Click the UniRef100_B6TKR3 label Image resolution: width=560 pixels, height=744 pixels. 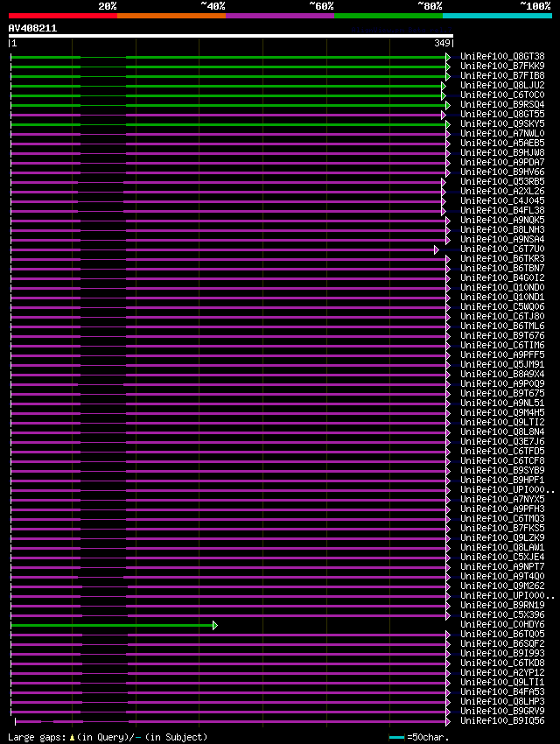pyautogui.click(x=502, y=258)
